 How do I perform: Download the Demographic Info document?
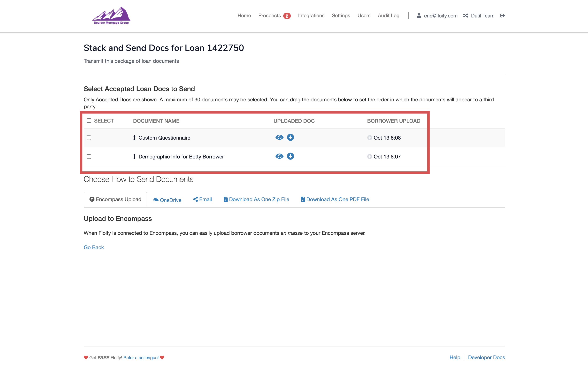290,156
